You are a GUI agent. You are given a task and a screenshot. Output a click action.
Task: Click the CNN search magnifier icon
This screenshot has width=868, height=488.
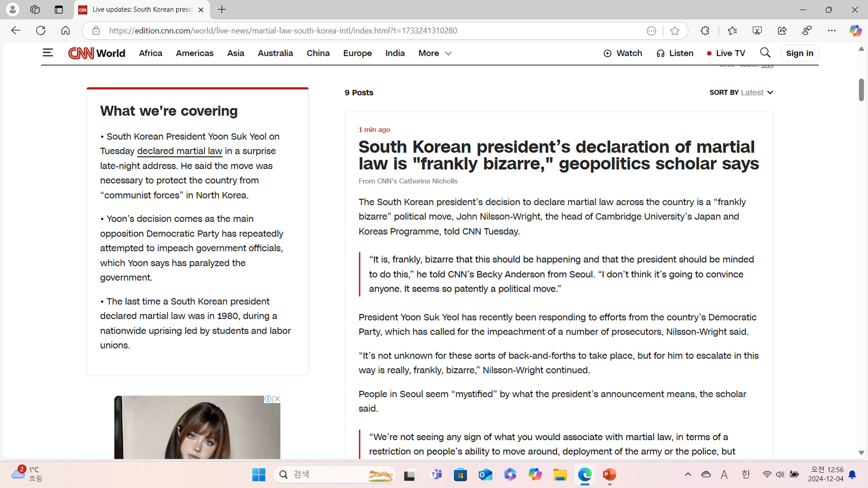tap(765, 53)
